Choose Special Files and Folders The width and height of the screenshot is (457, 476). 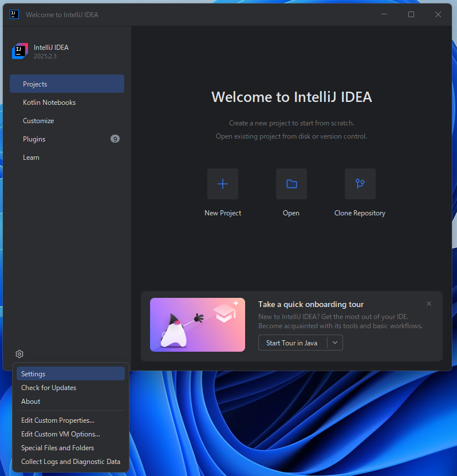tap(58, 448)
